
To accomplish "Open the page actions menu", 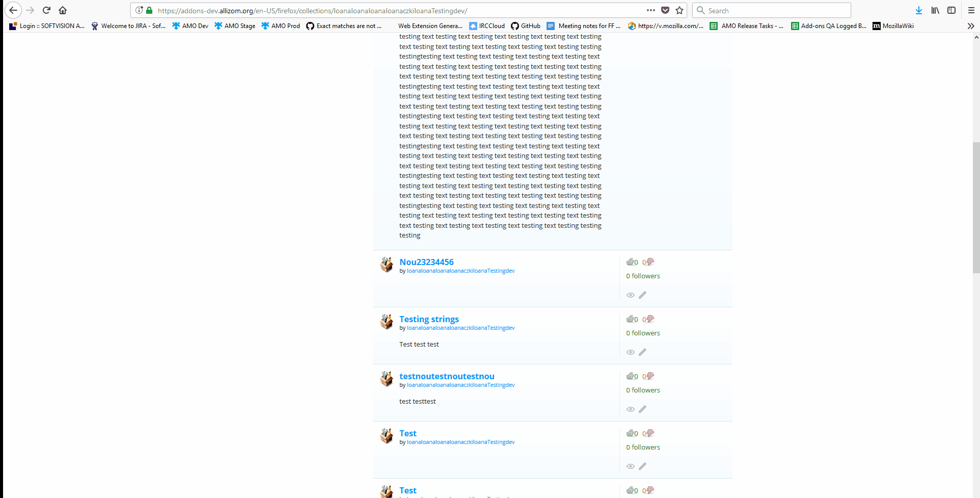I will point(650,10).
